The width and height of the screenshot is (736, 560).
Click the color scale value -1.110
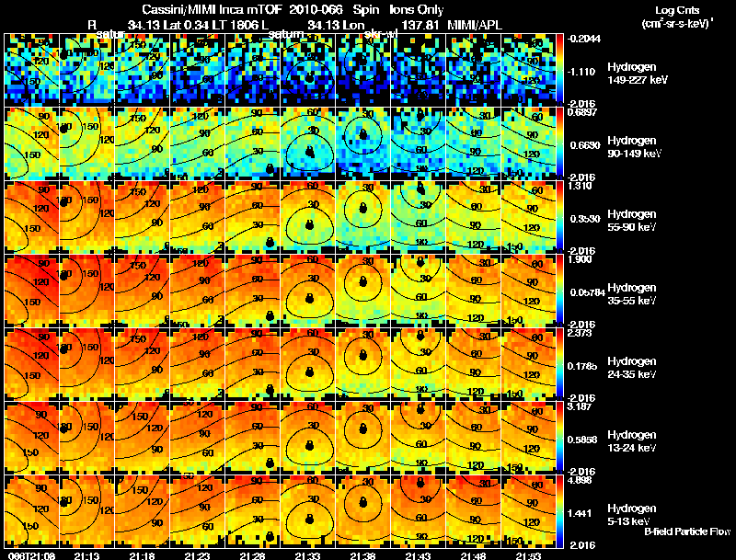[x=583, y=72]
